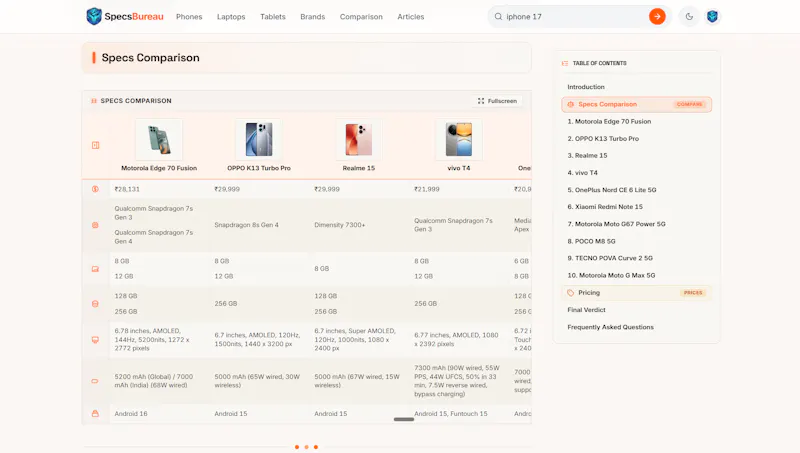Open the Motorola Edge 70 Fusion thumbnail
Viewport: 800px width, 453px height.
click(x=159, y=139)
